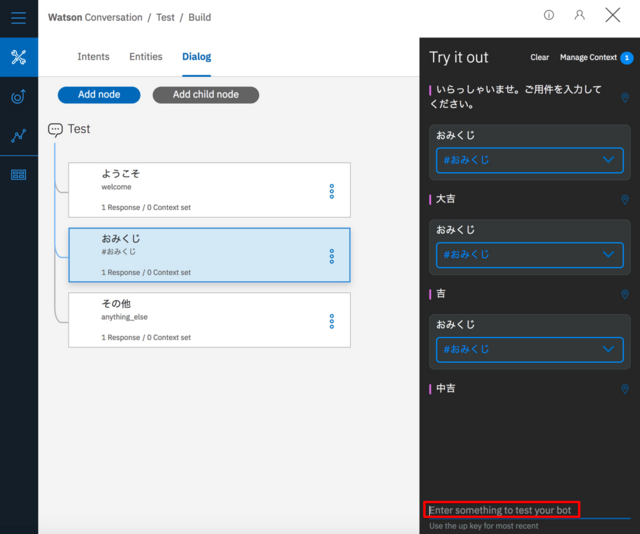Open the metrics graph icon in sidebar
The image size is (640, 534).
click(x=19, y=136)
